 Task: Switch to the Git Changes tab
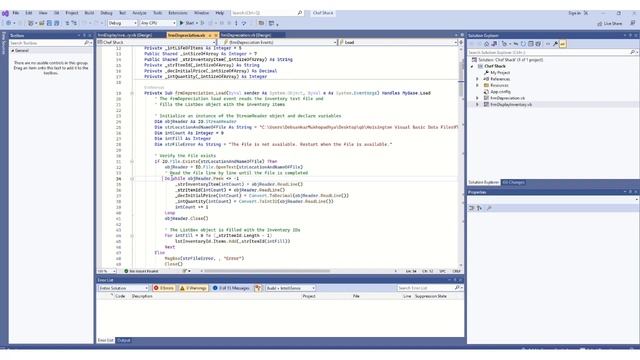pyautogui.click(x=513, y=182)
